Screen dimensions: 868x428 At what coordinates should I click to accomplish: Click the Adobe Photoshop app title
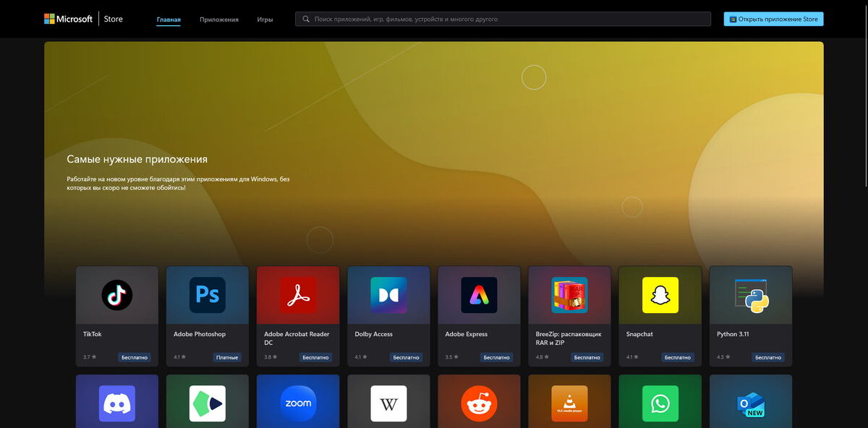200,334
